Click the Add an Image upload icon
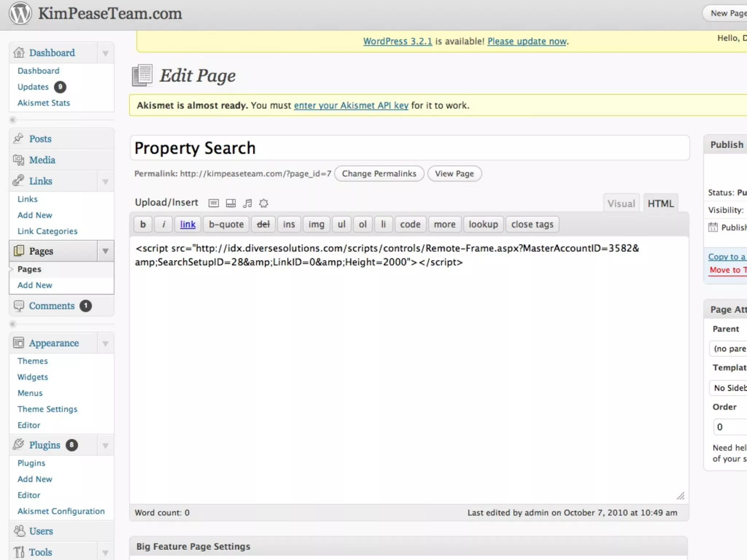Image resolution: width=747 pixels, height=560 pixels. click(x=214, y=203)
